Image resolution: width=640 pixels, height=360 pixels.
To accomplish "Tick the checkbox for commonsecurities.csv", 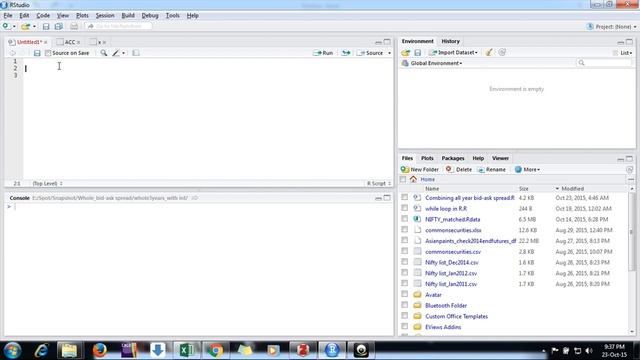I will [x=404, y=251].
